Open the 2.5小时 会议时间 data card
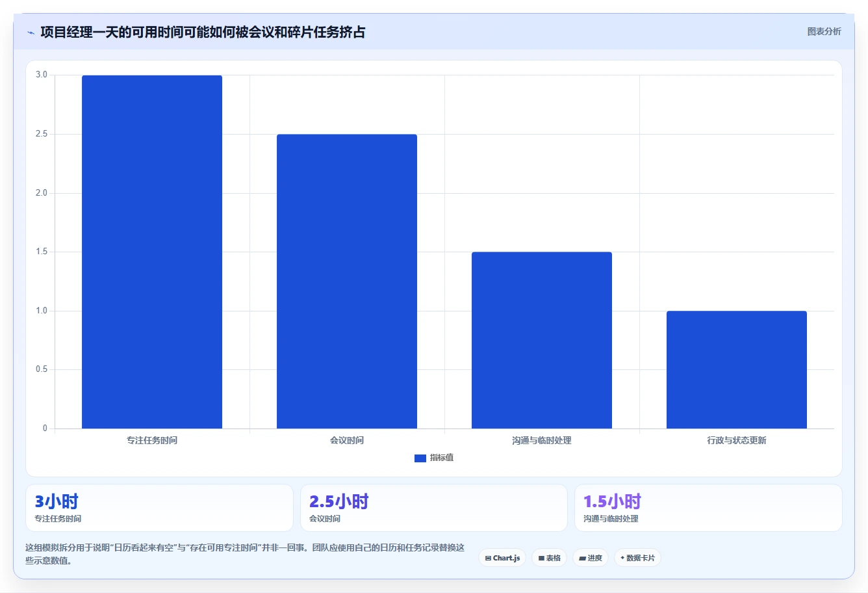Image resolution: width=868 pixels, height=593 pixels. [x=433, y=508]
